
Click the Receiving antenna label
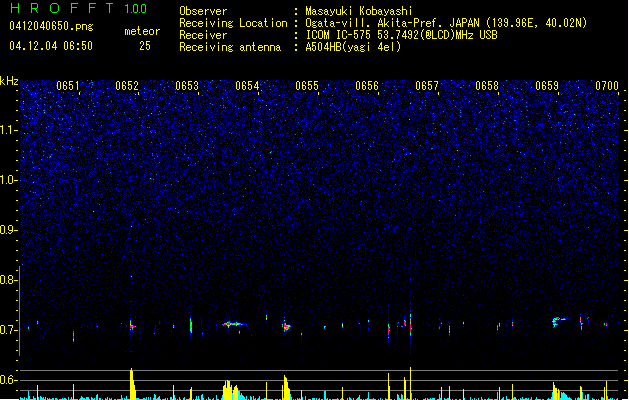(230, 47)
